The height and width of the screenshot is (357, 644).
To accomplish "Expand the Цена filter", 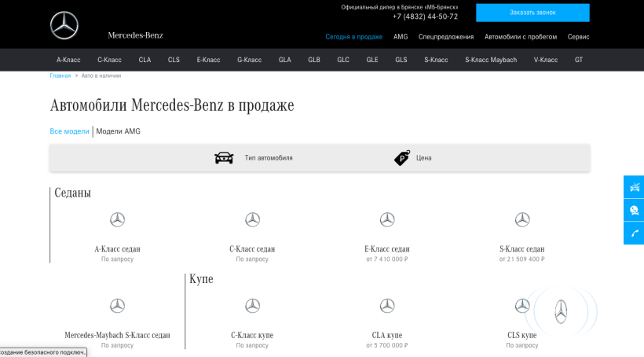I will 413,158.
